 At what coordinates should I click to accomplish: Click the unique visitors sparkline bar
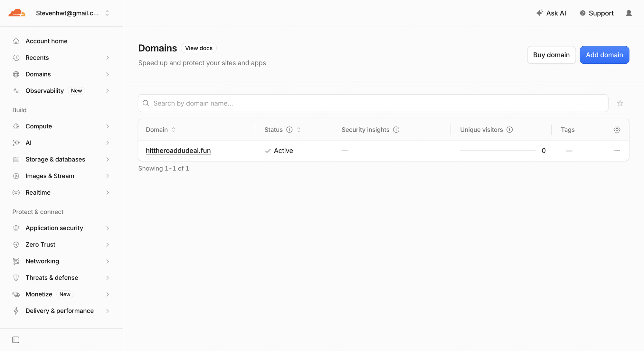(x=498, y=151)
